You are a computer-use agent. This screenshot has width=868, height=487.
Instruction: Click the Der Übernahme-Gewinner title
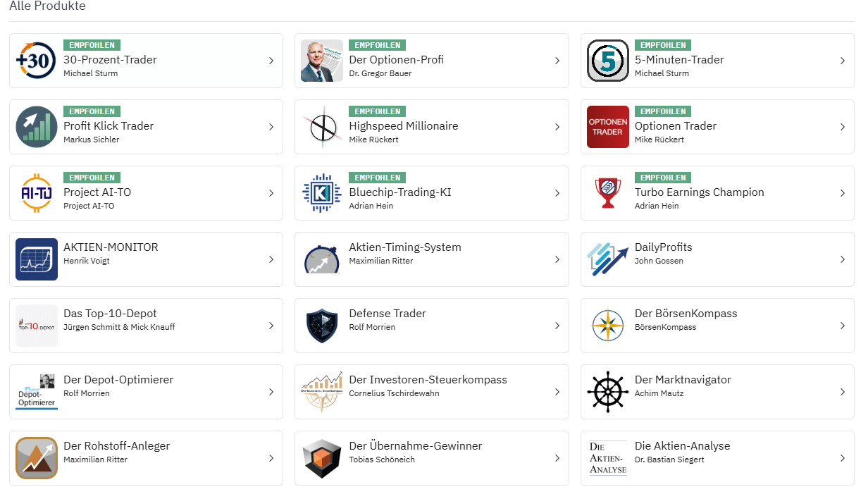[415, 446]
